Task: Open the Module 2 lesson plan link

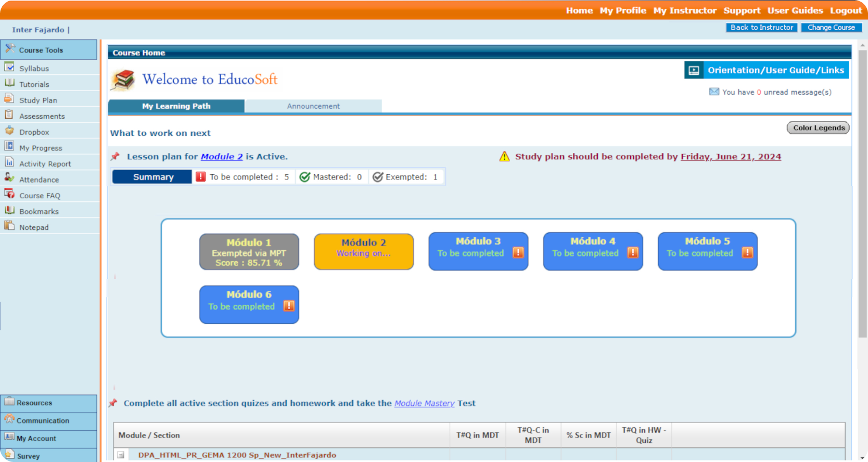Action: pos(222,157)
